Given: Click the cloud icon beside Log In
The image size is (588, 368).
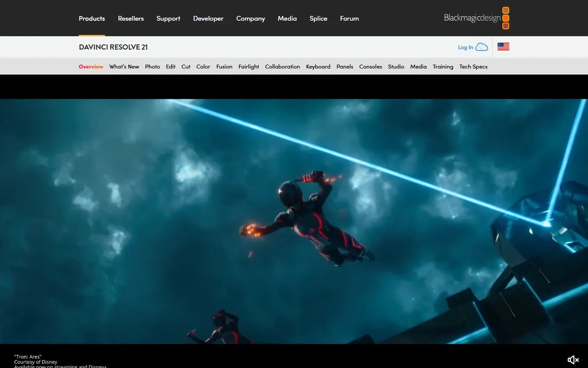Looking at the screenshot, I should [x=482, y=47].
